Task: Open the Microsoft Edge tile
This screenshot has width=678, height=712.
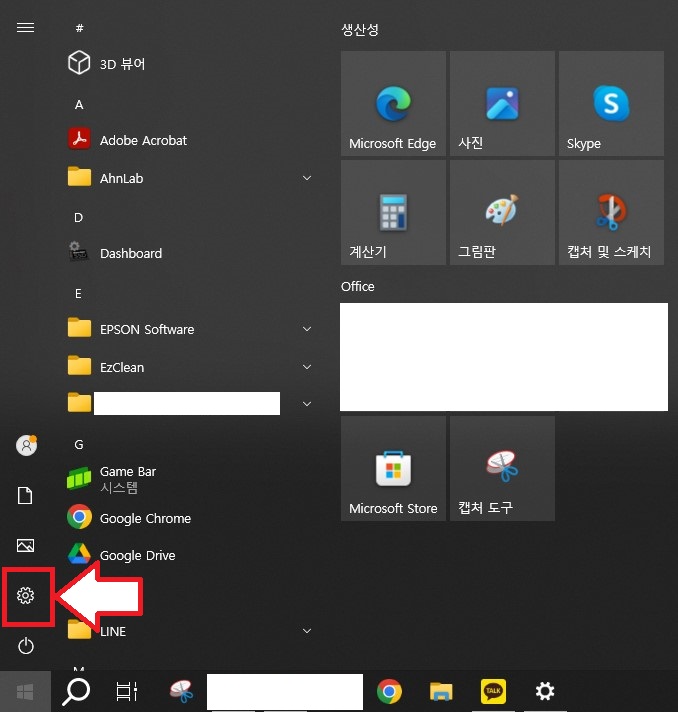Action: [393, 104]
